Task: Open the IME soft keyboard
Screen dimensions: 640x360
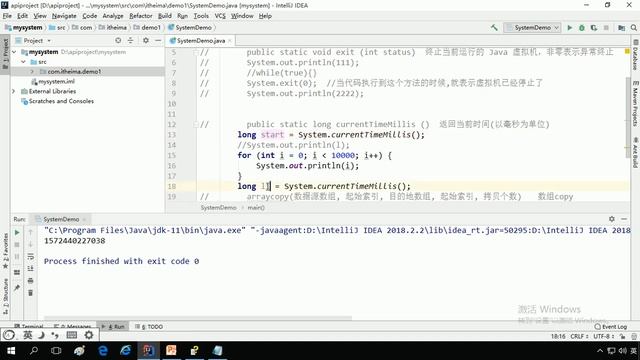Action: [x=71, y=335]
